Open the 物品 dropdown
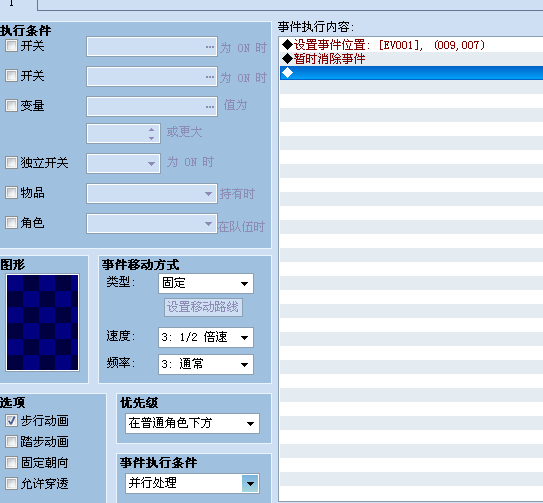 152,193
